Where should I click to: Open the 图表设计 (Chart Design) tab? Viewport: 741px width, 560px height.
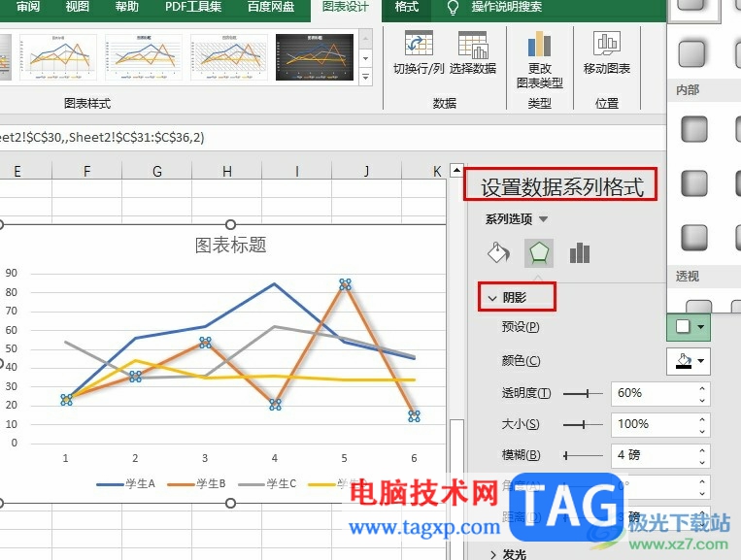[346, 7]
